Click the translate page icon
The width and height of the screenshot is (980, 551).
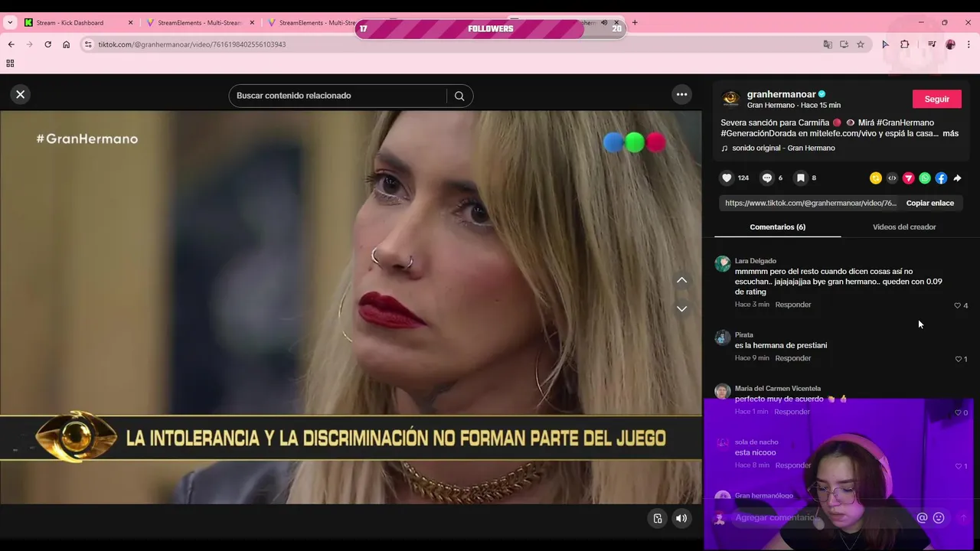click(x=828, y=44)
